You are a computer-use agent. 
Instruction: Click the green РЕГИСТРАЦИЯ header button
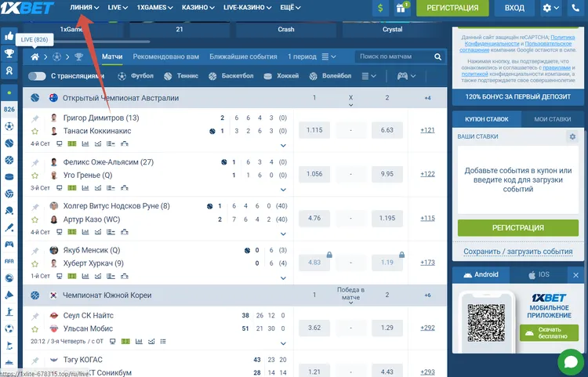point(452,8)
